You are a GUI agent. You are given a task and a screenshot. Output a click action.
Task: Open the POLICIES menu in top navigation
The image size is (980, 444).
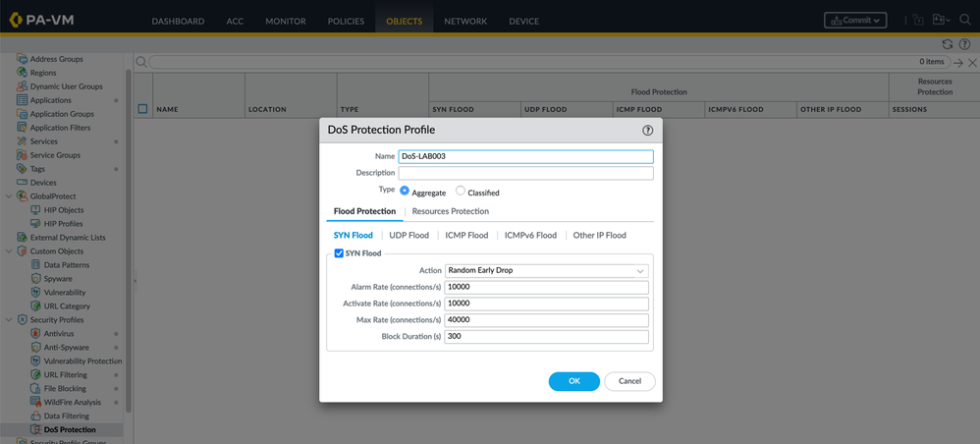click(346, 21)
